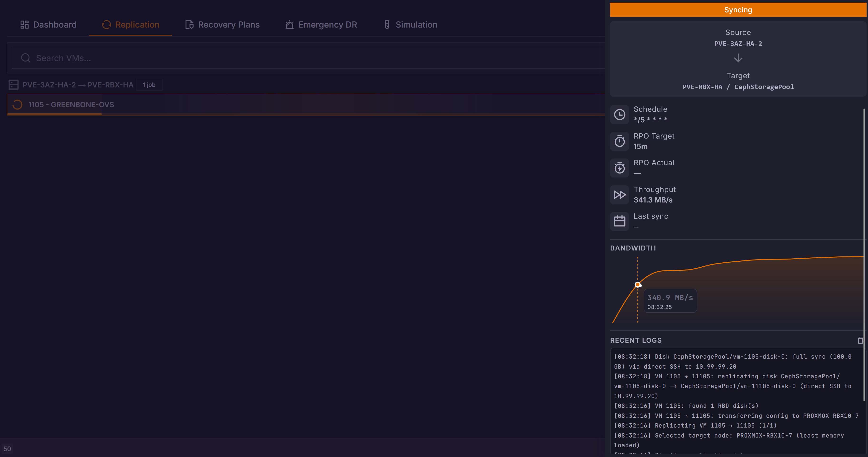
Task: Click the spinning sync icon on job 1105
Action: [x=17, y=105]
